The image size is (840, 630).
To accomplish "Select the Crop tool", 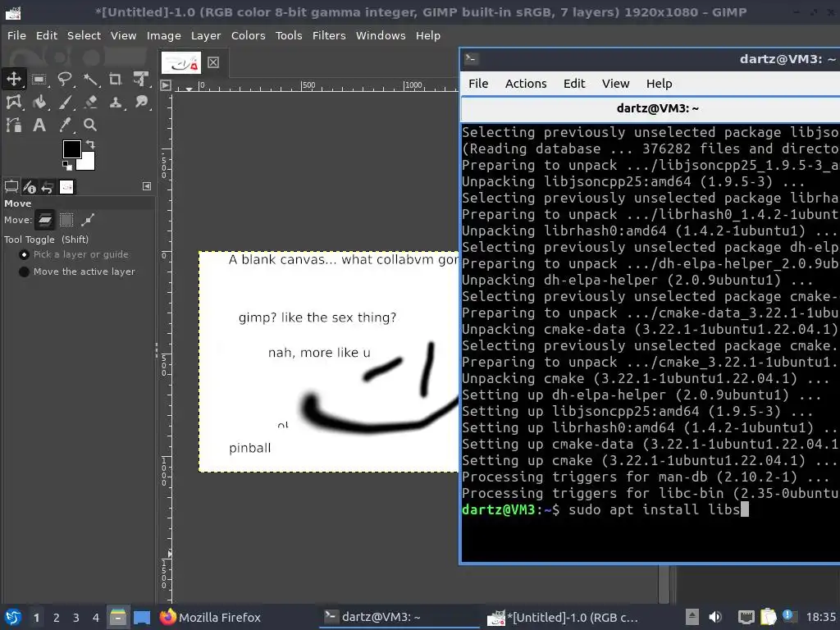I will (x=115, y=80).
